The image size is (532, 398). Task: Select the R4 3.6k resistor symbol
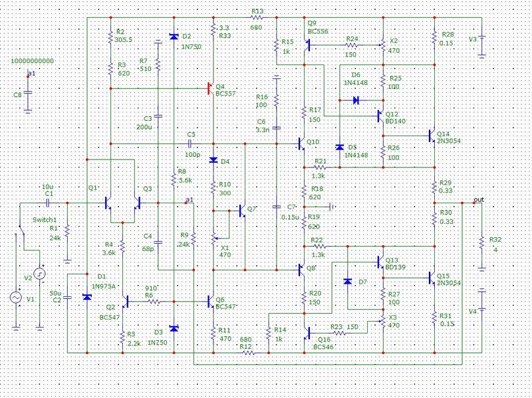click(x=123, y=247)
